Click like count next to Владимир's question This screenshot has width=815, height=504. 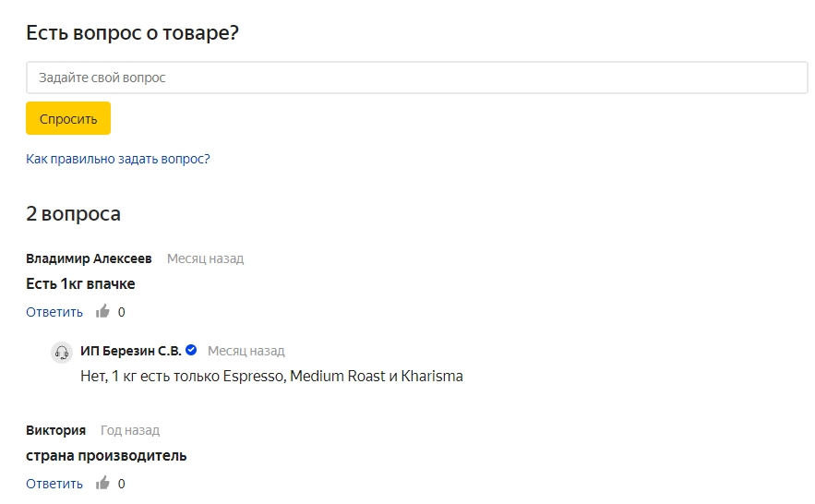121,312
